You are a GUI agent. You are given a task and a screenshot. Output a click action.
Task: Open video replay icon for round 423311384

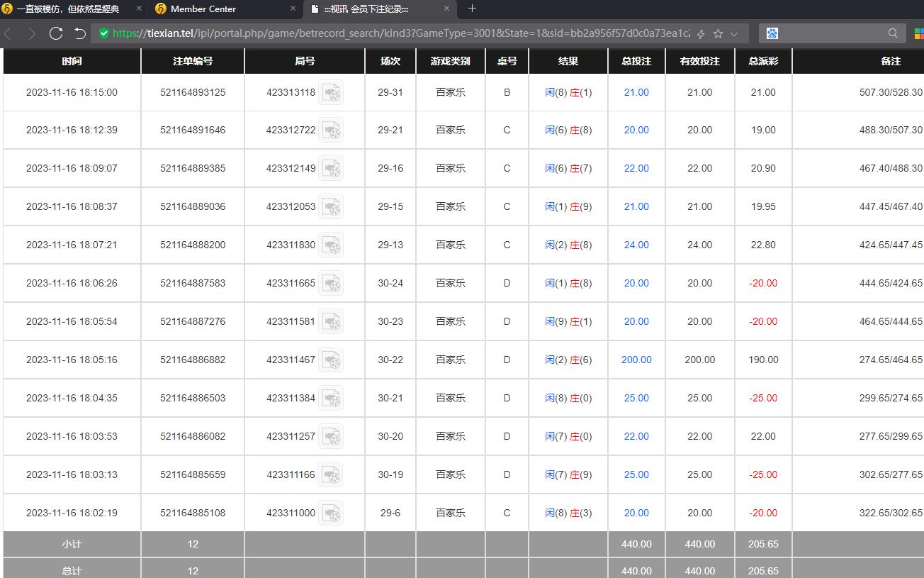click(x=331, y=399)
